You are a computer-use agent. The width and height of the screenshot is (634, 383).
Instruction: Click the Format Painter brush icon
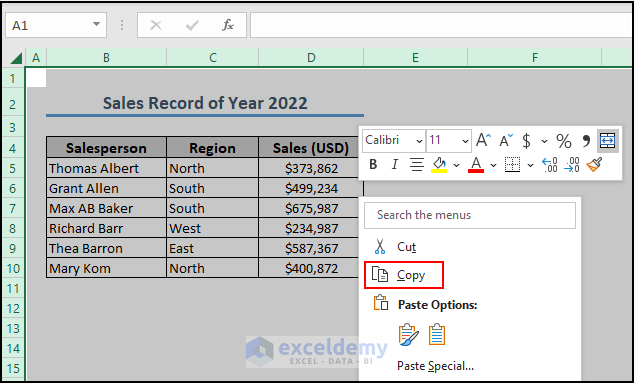click(x=594, y=165)
